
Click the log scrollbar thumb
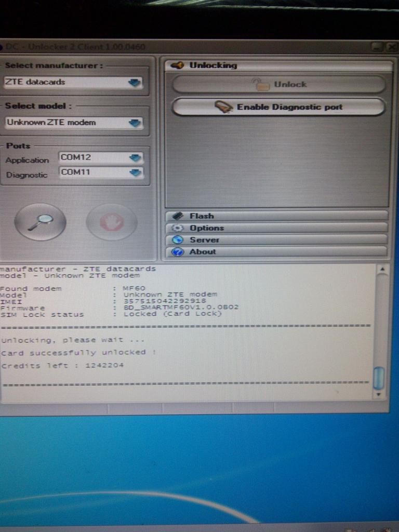[379, 378]
